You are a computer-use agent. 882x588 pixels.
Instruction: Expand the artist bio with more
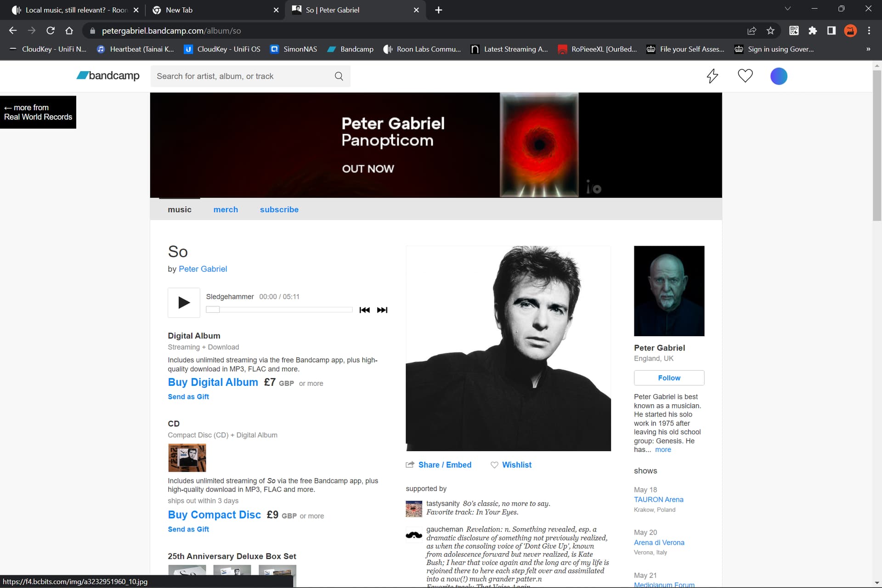click(x=663, y=450)
